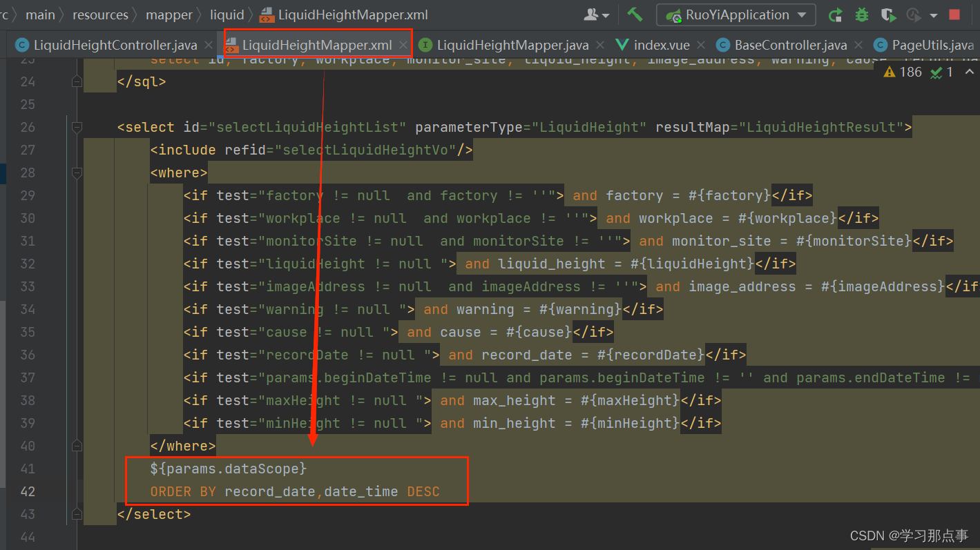Click the class icon on LiquidHeightController.java tab
Screen dimensions: 980x550
[x=22, y=46]
